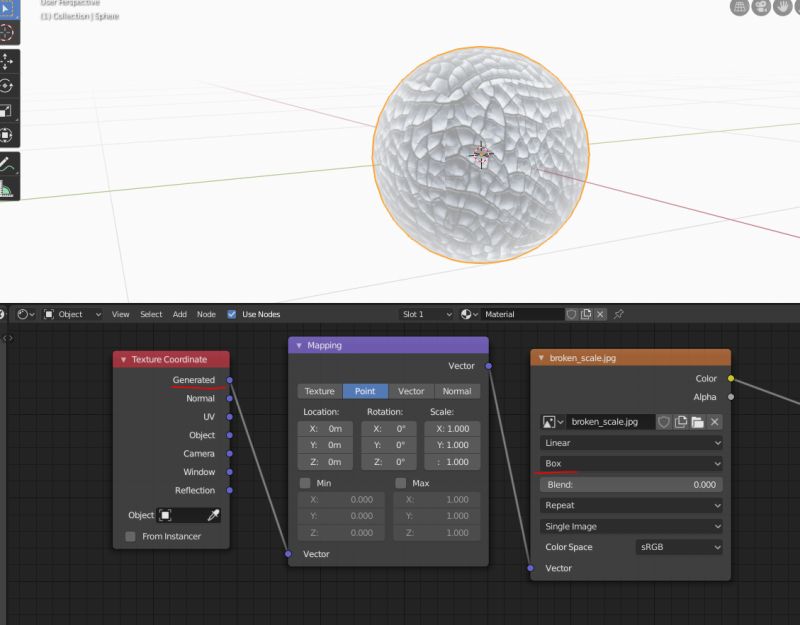Image resolution: width=800 pixels, height=625 pixels.
Task: Select the Scale tool
Action: coord(7,111)
